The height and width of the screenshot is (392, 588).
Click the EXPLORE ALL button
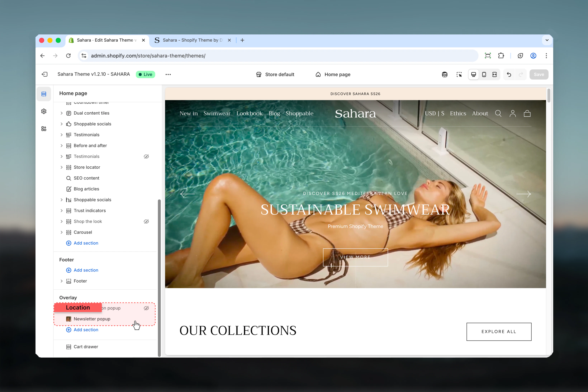[x=499, y=332]
